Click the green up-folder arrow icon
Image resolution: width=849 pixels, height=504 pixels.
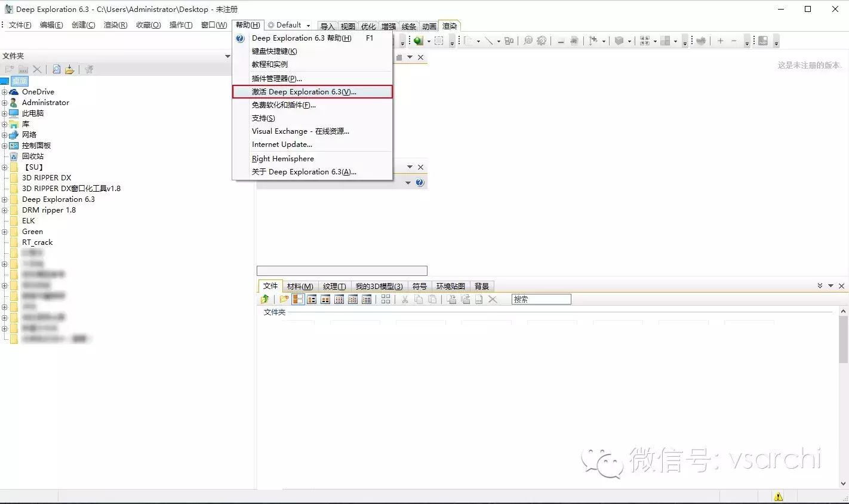[x=264, y=299]
